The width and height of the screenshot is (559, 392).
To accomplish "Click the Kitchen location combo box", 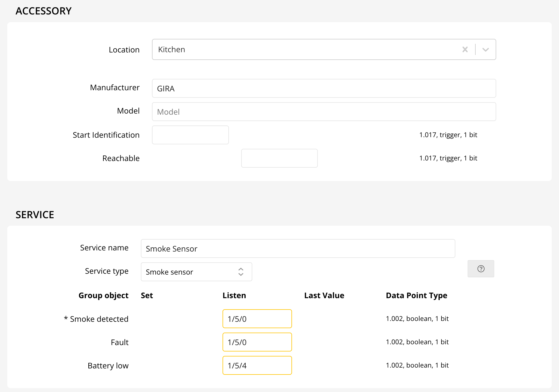I will point(306,50).
